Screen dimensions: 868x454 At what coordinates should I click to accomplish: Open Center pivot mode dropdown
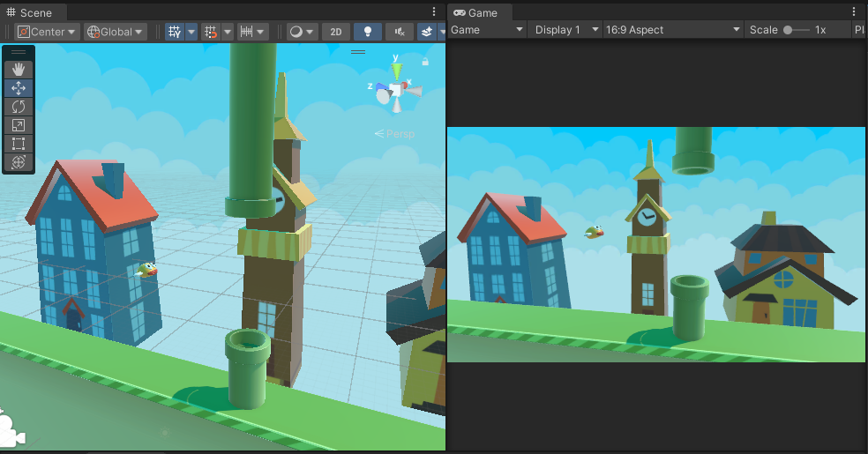[47, 32]
